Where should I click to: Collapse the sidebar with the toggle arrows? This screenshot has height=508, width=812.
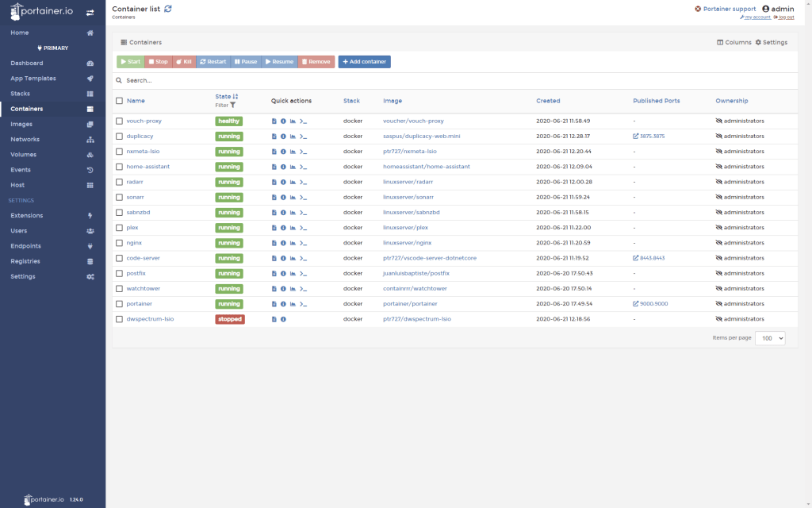pos(90,13)
